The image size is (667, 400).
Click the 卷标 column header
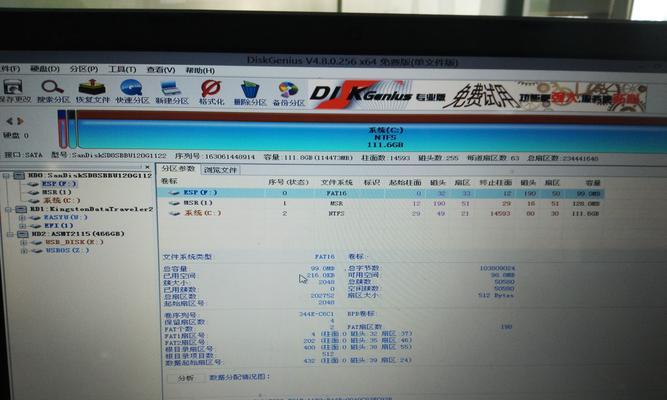(169, 181)
